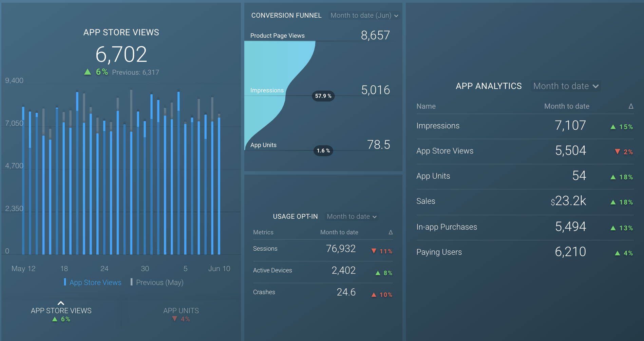Viewport: 644px width, 341px height.
Task: Click the red down arrow next to App Store Views
Action: [x=617, y=152]
